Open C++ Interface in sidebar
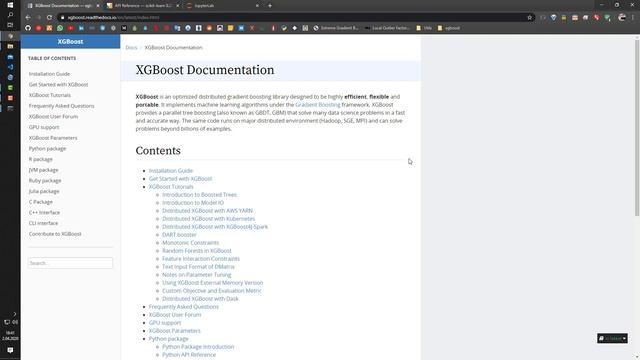 (x=44, y=212)
